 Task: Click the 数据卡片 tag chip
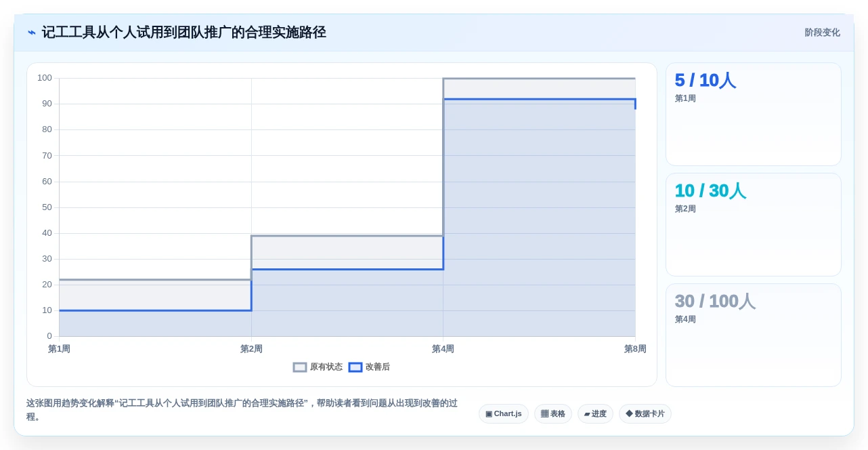pos(645,413)
